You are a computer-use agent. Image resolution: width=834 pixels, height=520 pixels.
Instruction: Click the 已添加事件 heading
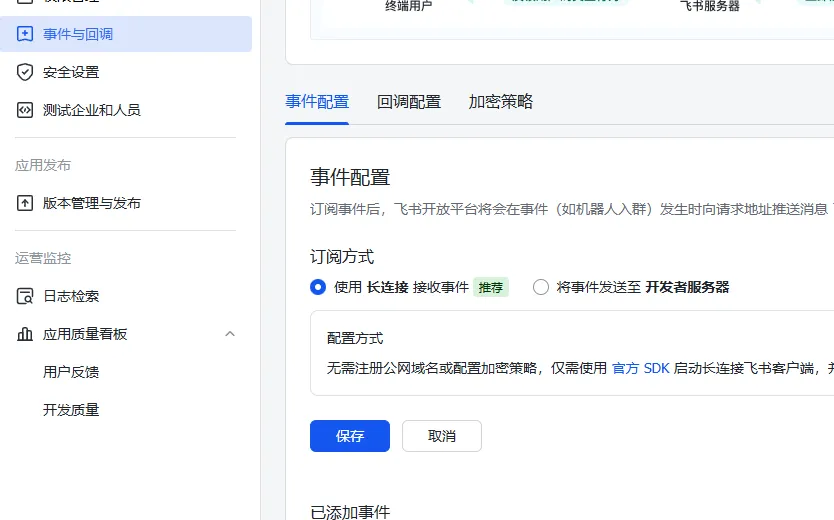pyautogui.click(x=350, y=512)
